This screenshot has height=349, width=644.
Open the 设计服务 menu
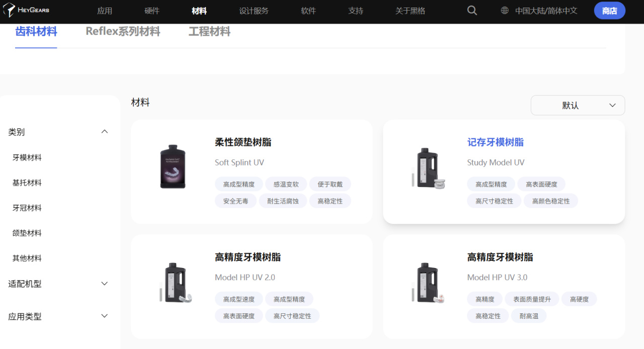click(254, 11)
